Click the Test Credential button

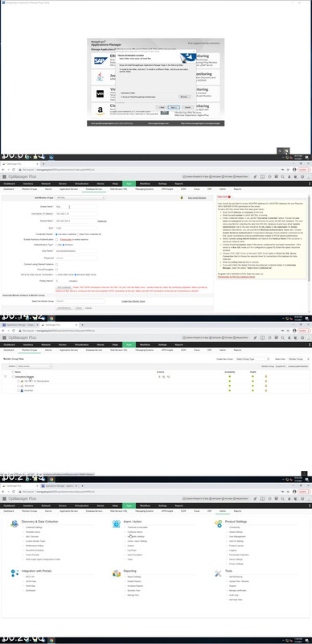(x=64, y=287)
